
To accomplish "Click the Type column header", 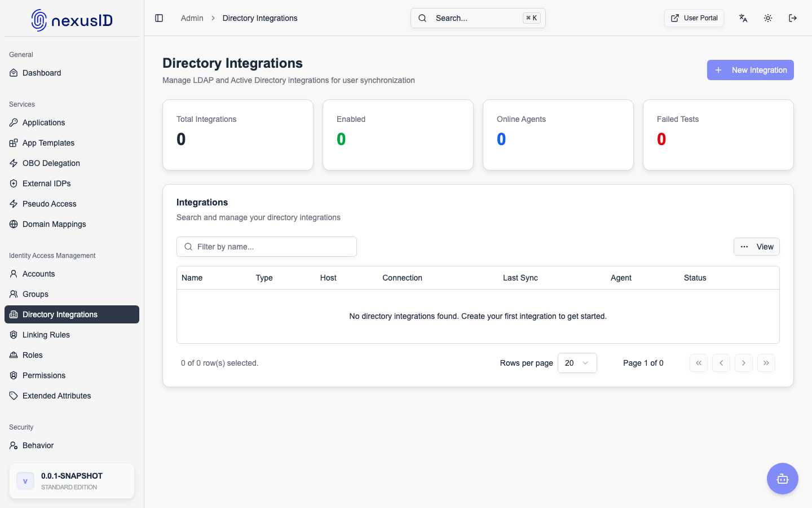I will point(264,278).
